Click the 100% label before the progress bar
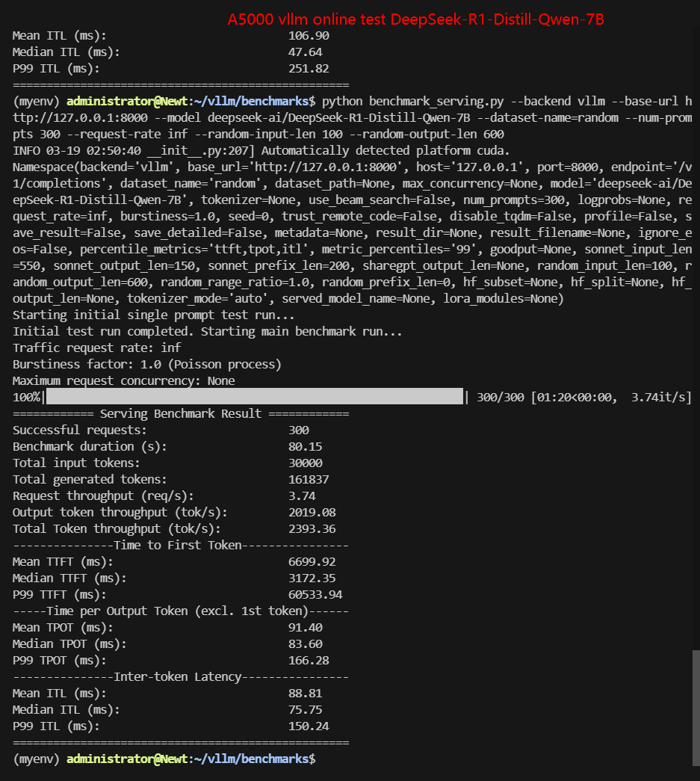Image resolution: width=700 pixels, height=781 pixels. [26, 397]
